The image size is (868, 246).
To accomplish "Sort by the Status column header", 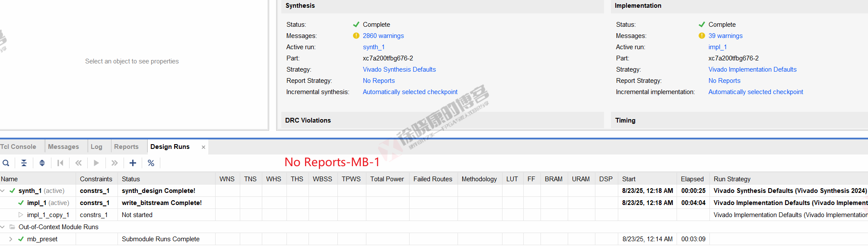I will point(167,179).
